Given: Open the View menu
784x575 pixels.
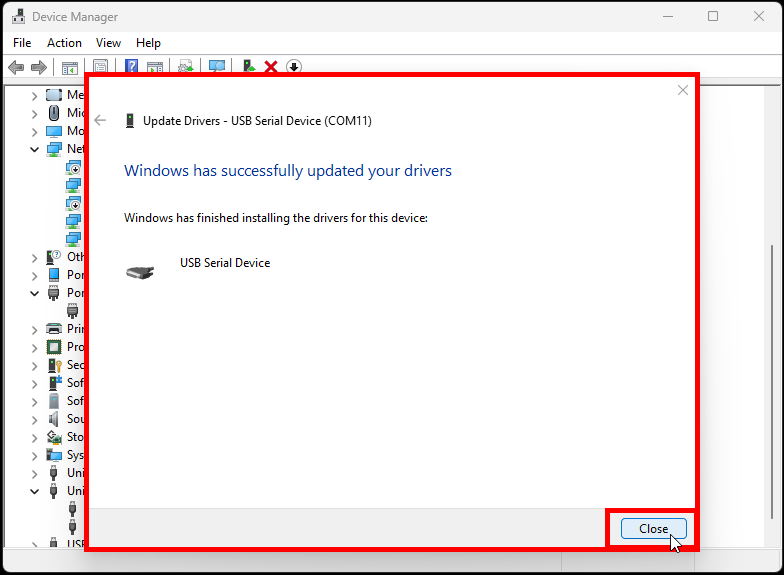Looking at the screenshot, I should click(x=108, y=43).
